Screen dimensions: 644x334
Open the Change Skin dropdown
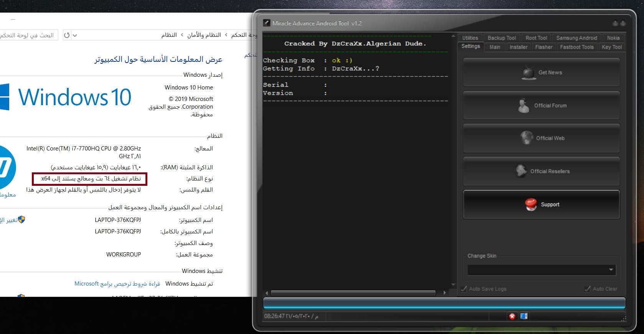click(542, 270)
